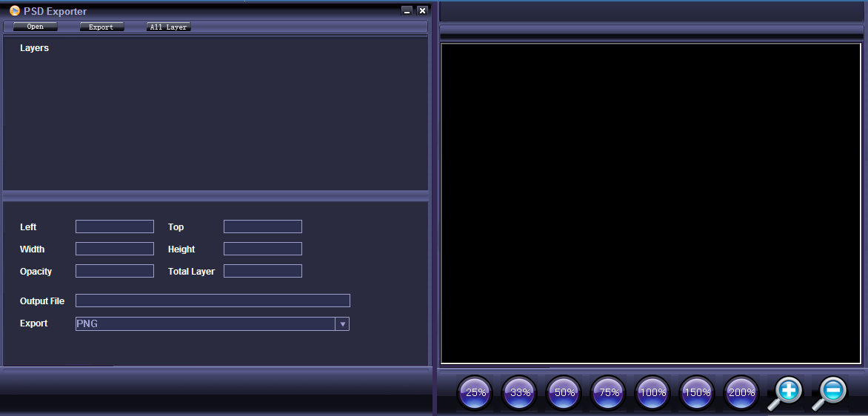Click the black image preview canvas
This screenshot has width=868, height=416.
click(x=651, y=203)
